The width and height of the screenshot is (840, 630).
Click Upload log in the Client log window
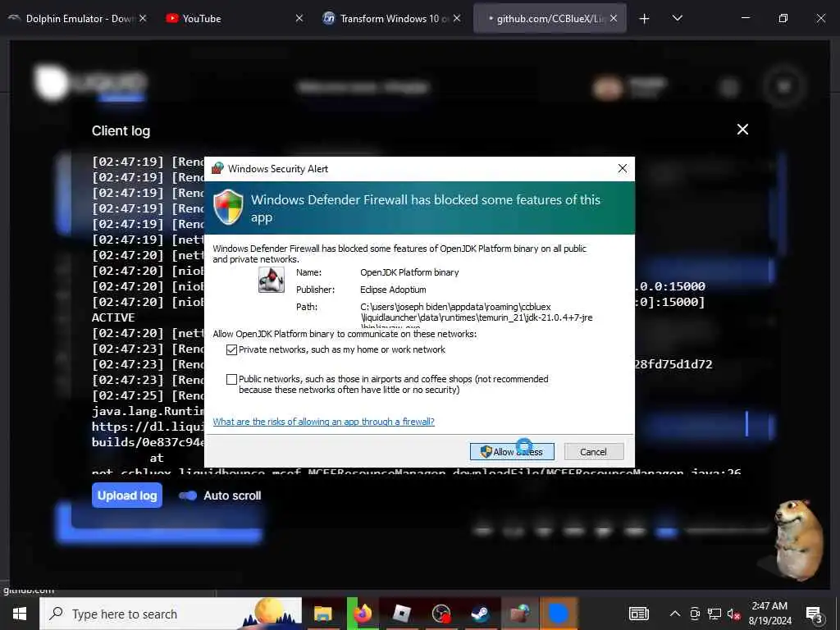tap(127, 495)
